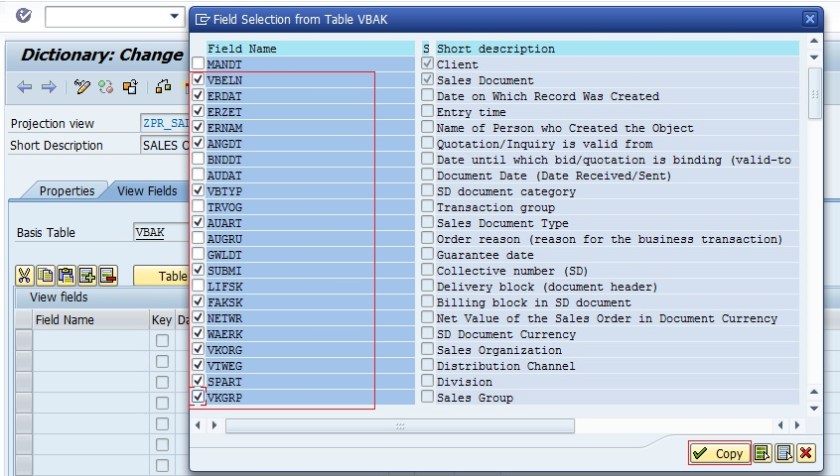This screenshot has width=840, height=476.
Task: Click the Insert row icon above View fields
Action: click(87, 276)
